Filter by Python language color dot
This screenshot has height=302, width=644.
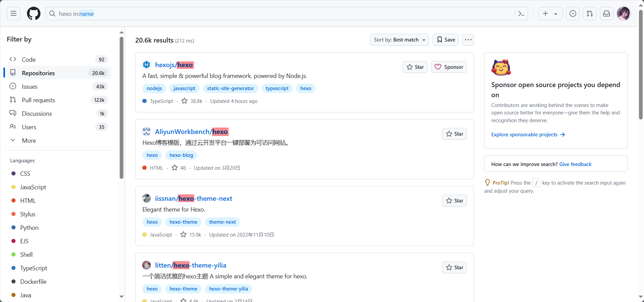tap(13, 228)
